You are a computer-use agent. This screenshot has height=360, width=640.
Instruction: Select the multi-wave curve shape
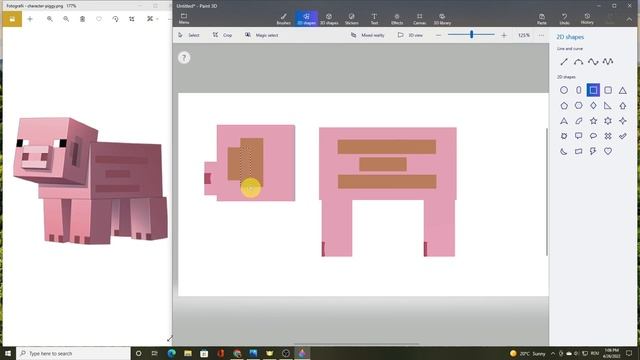[608, 62]
